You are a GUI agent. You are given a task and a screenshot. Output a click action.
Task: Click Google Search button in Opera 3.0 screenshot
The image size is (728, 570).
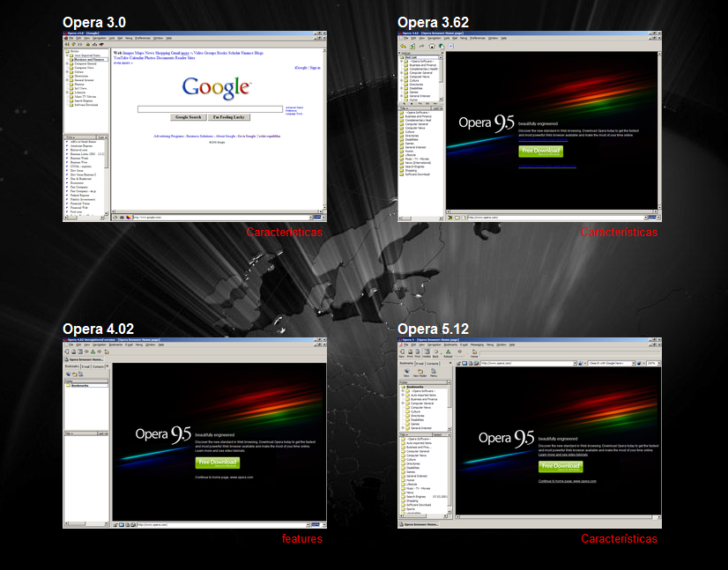click(x=188, y=117)
